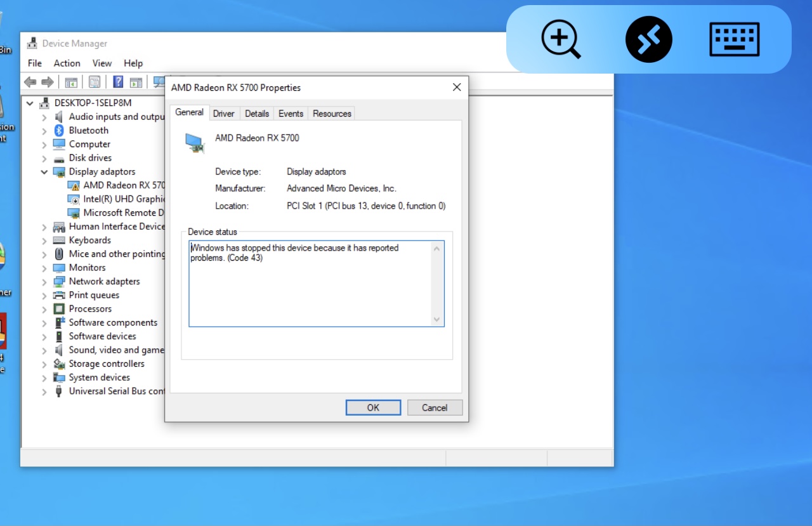Click the Keyboards device icon
The width and height of the screenshot is (812, 526).
(59, 240)
